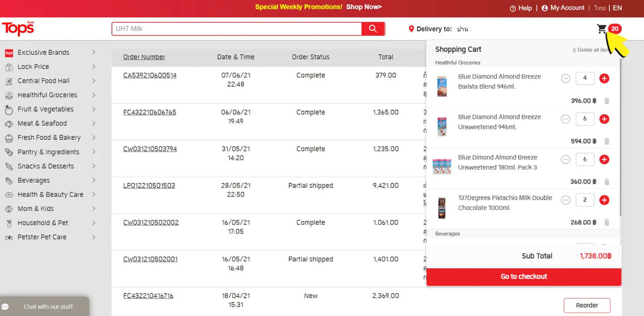This screenshot has width=644, height=316.
Task: Open Health & Beauty Care category
Action: [x=50, y=194]
